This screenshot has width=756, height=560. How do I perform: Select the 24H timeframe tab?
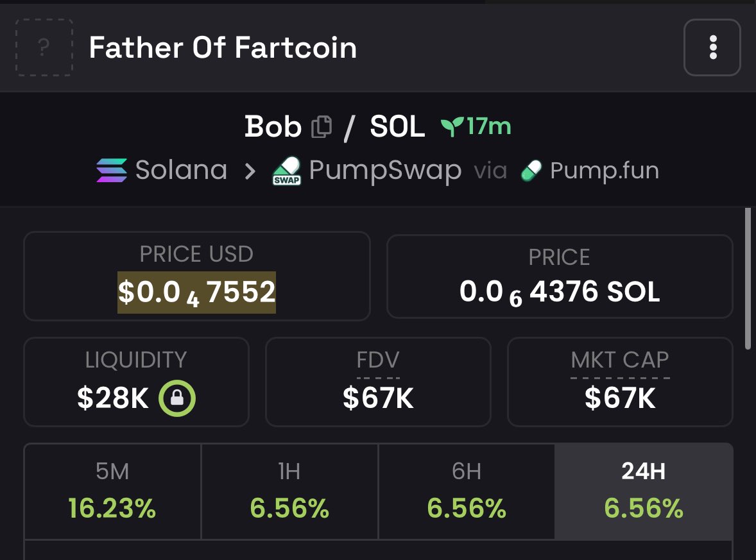pos(644,491)
